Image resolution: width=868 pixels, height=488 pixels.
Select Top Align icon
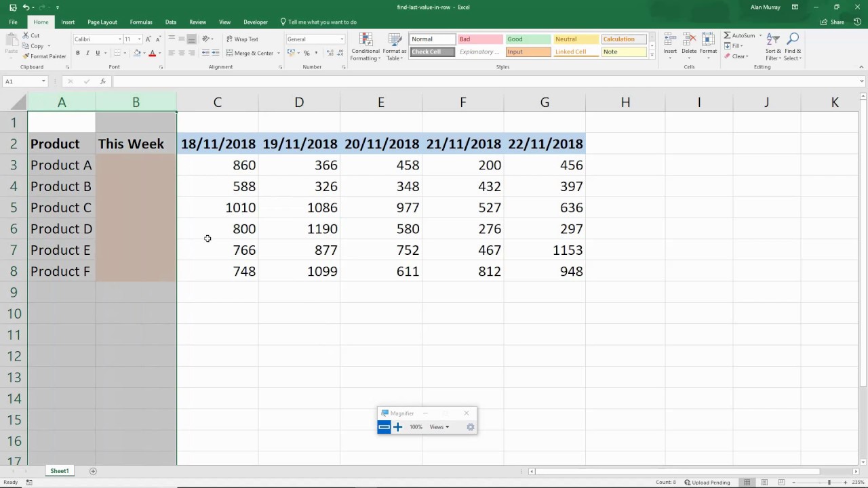point(172,39)
